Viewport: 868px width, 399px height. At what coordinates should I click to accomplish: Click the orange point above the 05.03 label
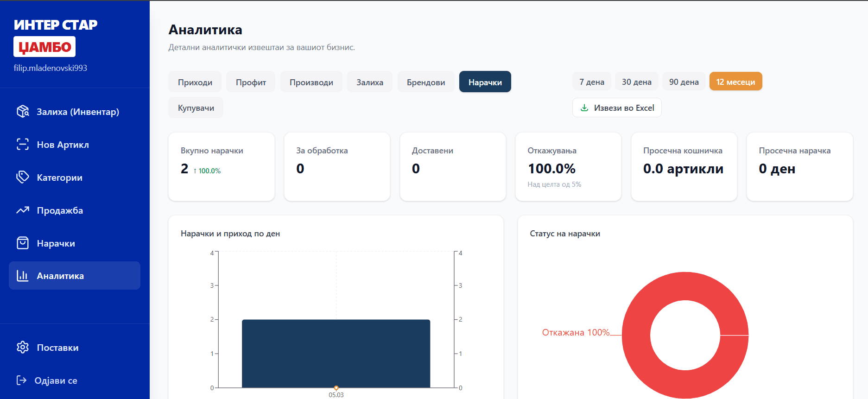(x=336, y=388)
